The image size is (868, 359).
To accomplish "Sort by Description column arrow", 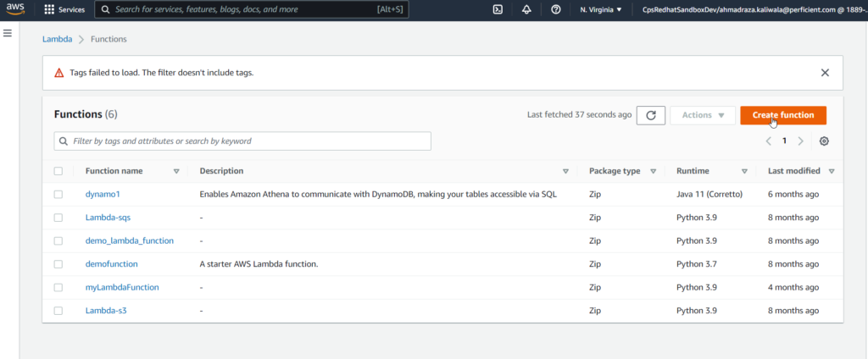I will pos(565,172).
